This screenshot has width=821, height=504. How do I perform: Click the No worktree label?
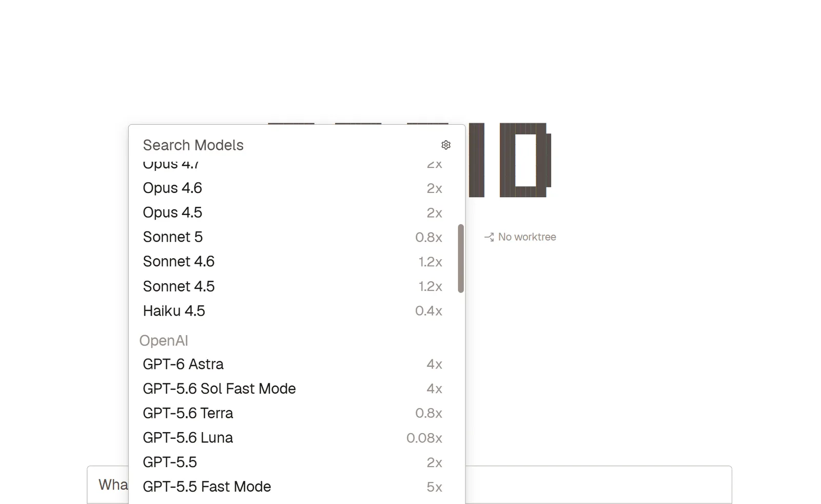tap(527, 237)
